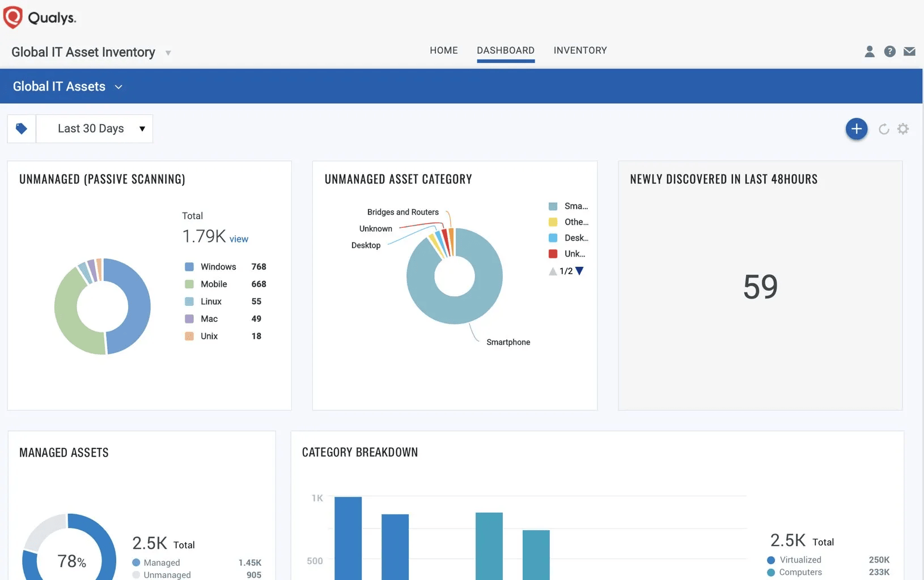Toggle Mobile legend entry in unmanaged chart
Viewport: 924px width, 580px height.
click(213, 284)
